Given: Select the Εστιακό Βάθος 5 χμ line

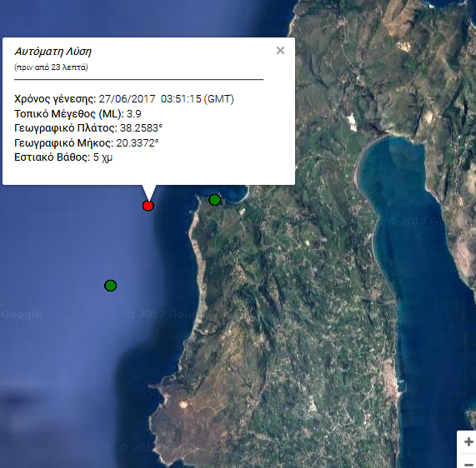Looking at the screenshot, I should 63,157.
